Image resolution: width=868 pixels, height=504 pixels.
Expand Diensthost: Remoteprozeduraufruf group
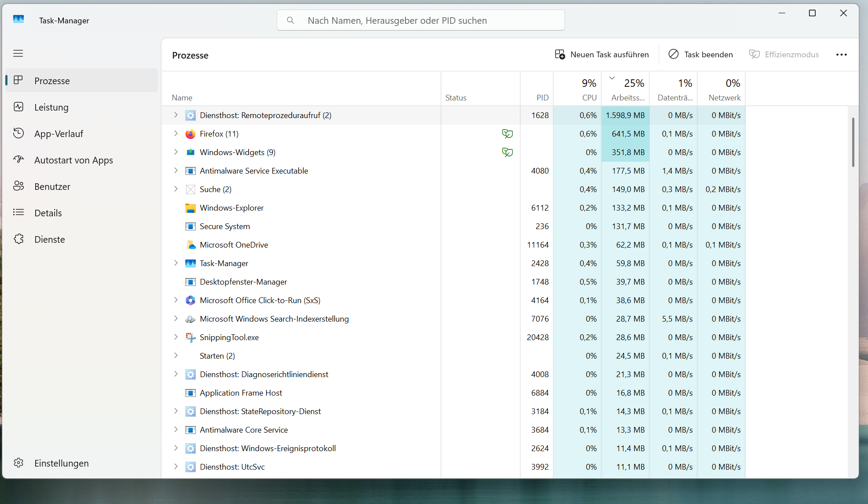point(176,115)
